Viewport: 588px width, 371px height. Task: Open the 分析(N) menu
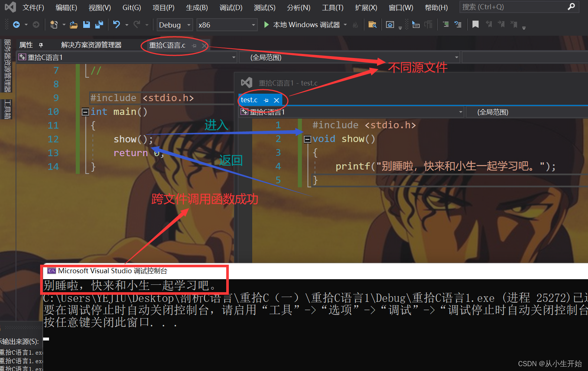coord(299,7)
